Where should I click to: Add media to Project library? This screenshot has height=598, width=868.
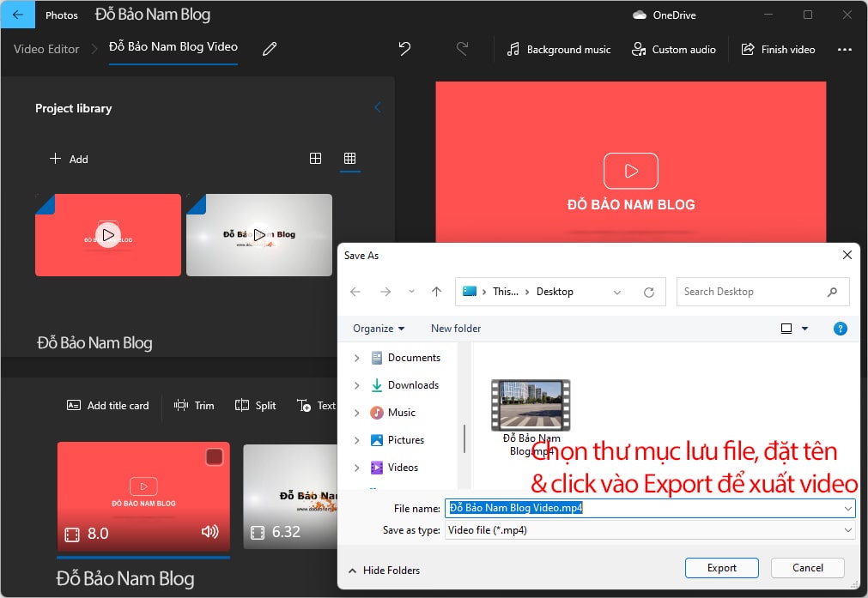click(x=70, y=159)
